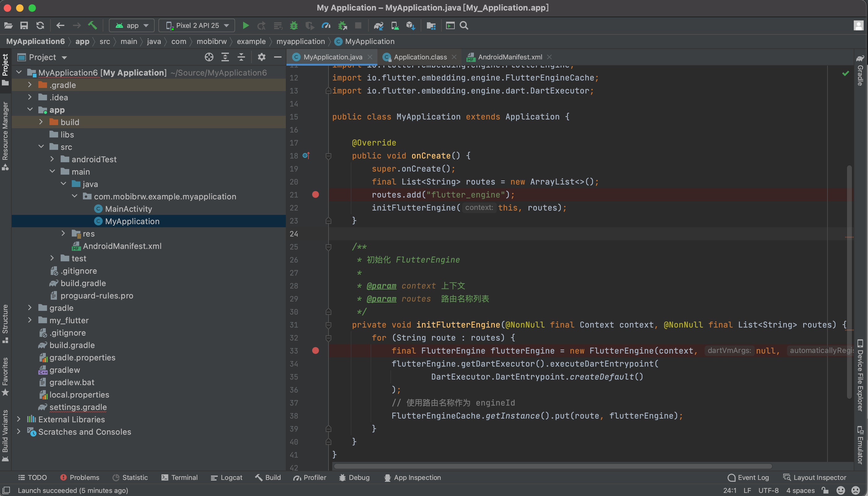Click the Search Everywhere magnifier icon
The height and width of the screenshot is (496, 868).
(x=464, y=26)
